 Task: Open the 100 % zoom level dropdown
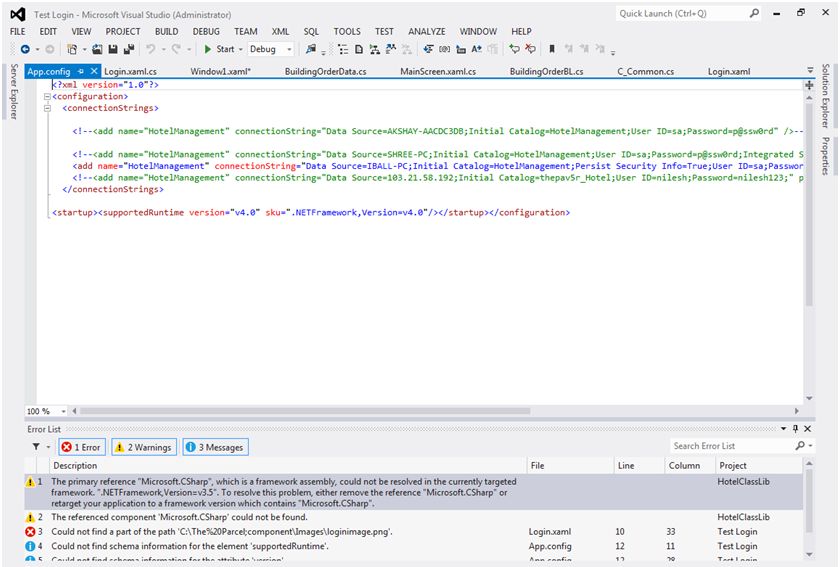click(62, 411)
